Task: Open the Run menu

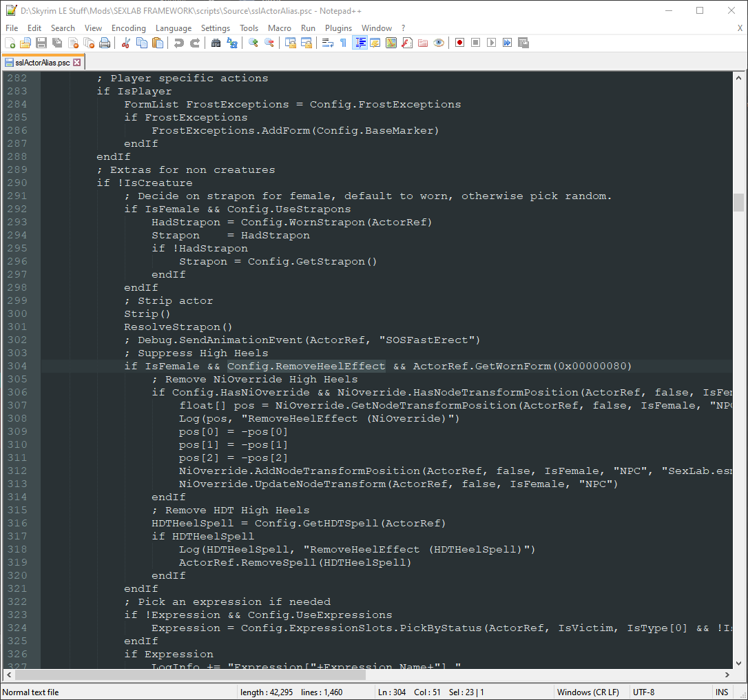Action: (308, 28)
